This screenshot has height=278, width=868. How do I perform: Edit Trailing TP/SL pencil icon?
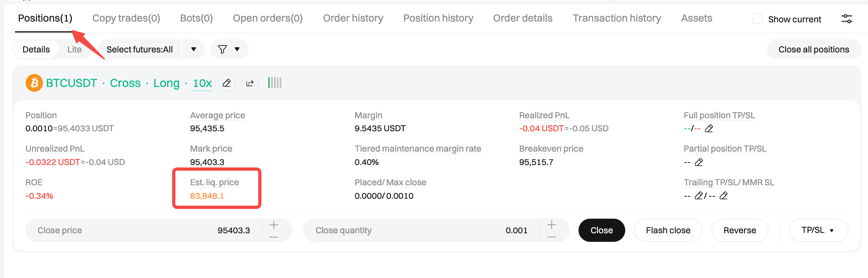[x=699, y=196]
